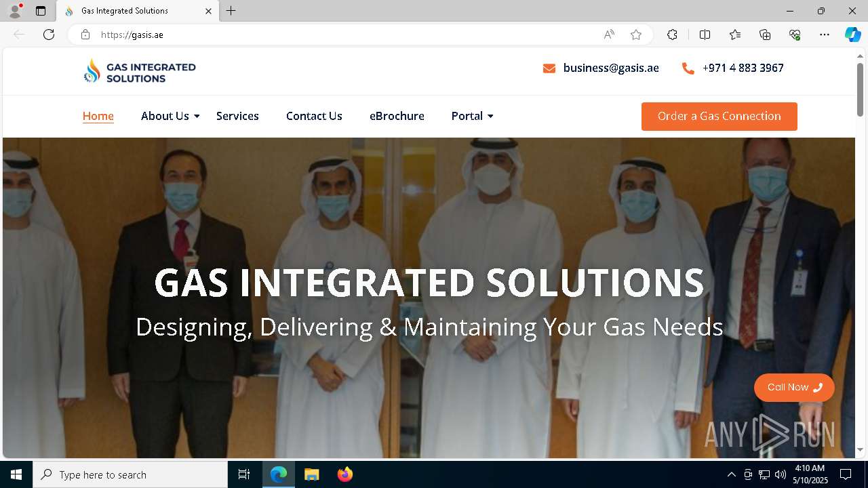Expand the About Us dropdown arrow

pos(197,117)
